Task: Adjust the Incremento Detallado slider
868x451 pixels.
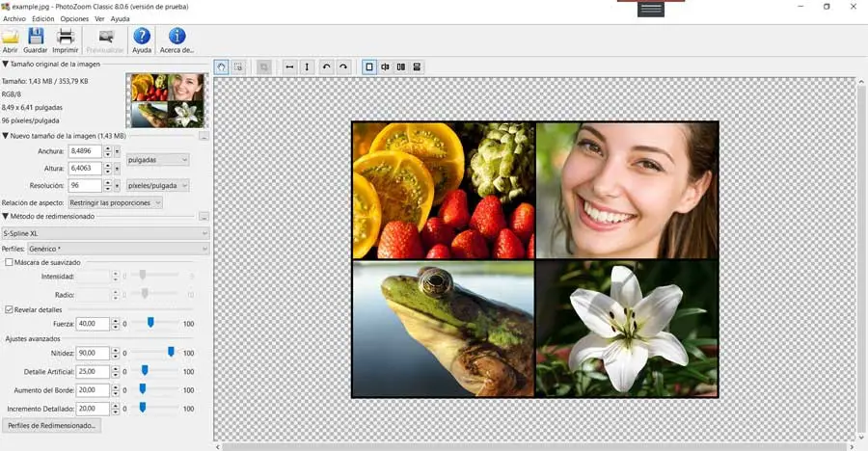Action: click(143, 408)
